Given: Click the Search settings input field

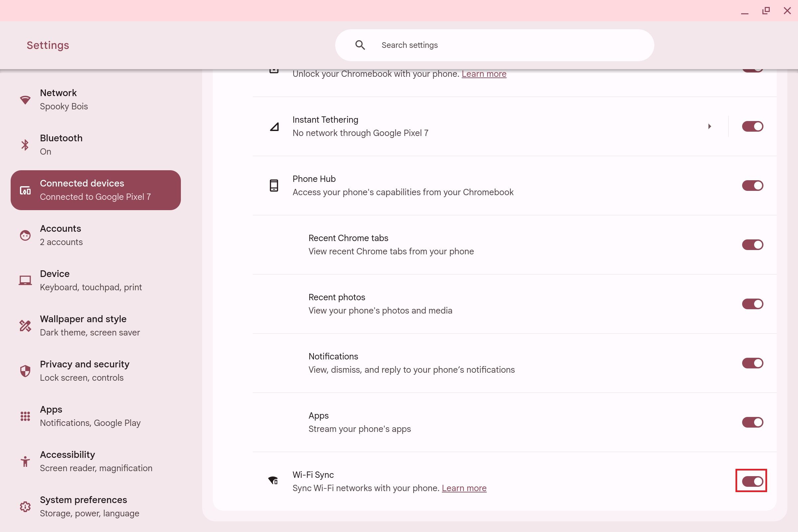Looking at the screenshot, I should 495,45.
